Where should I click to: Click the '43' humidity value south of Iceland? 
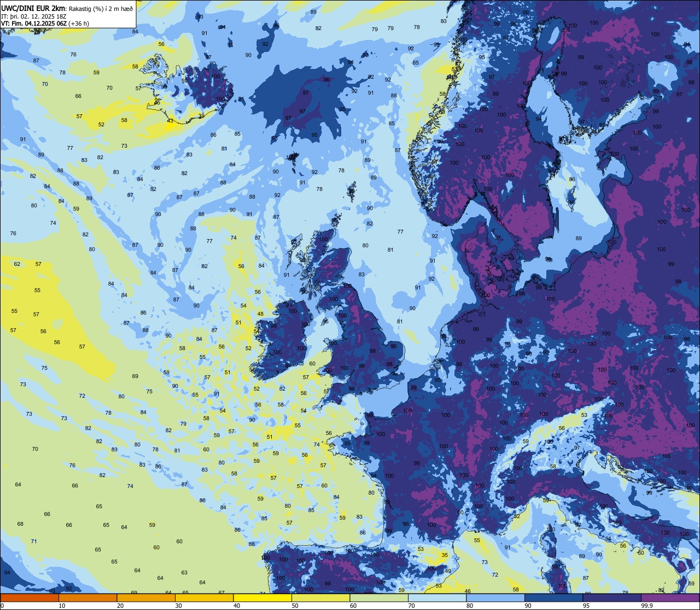[x=170, y=121]
